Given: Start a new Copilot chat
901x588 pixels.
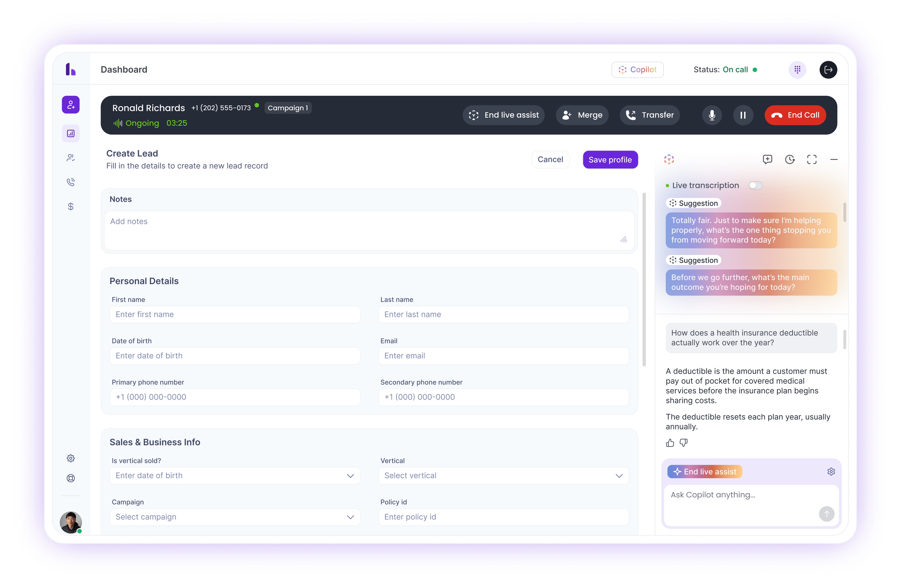Looking at the screenshot, I should (x=767, y=159).
